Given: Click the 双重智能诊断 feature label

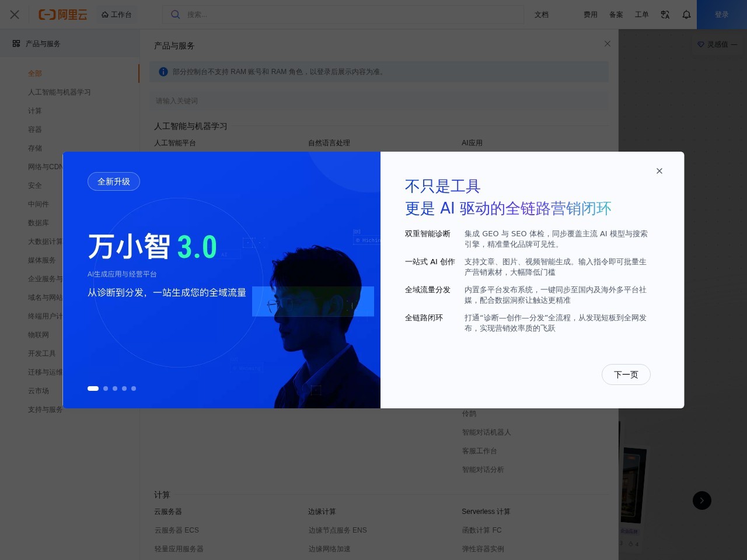Looking at the screenshot, I should (428, 234).
